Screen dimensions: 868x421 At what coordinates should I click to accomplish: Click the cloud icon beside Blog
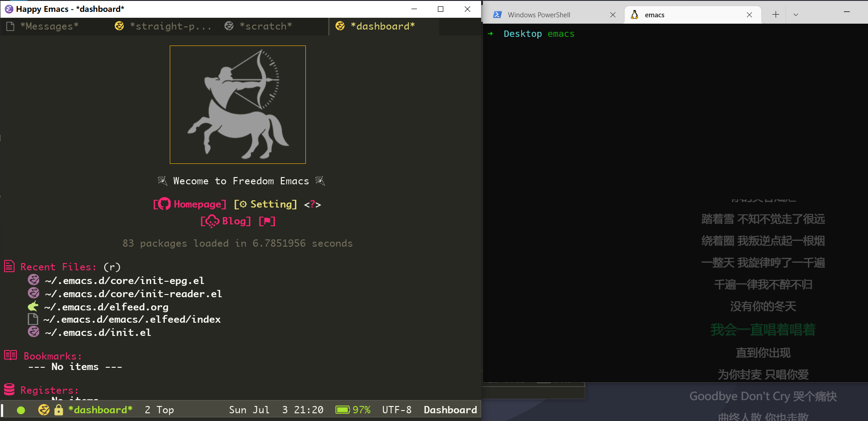point(212,221)
